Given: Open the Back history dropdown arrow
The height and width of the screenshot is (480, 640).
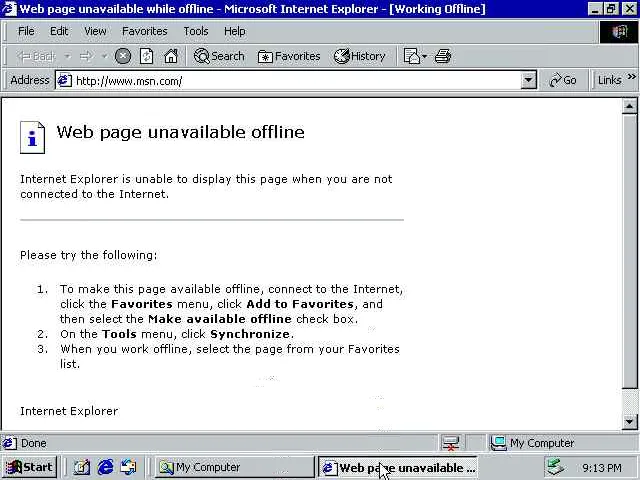Looking at the screenshot, I should (x=68, y=56).
